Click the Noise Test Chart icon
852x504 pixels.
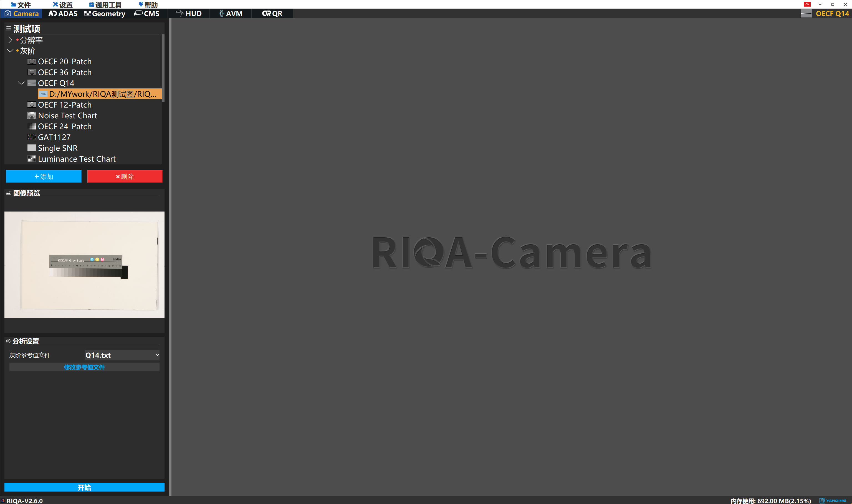coord(32,116)
